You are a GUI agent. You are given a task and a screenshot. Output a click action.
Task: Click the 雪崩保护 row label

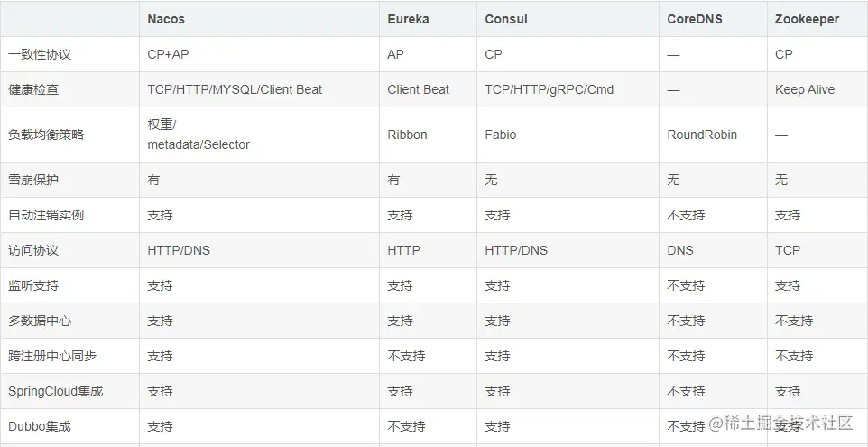click(33, 180)
